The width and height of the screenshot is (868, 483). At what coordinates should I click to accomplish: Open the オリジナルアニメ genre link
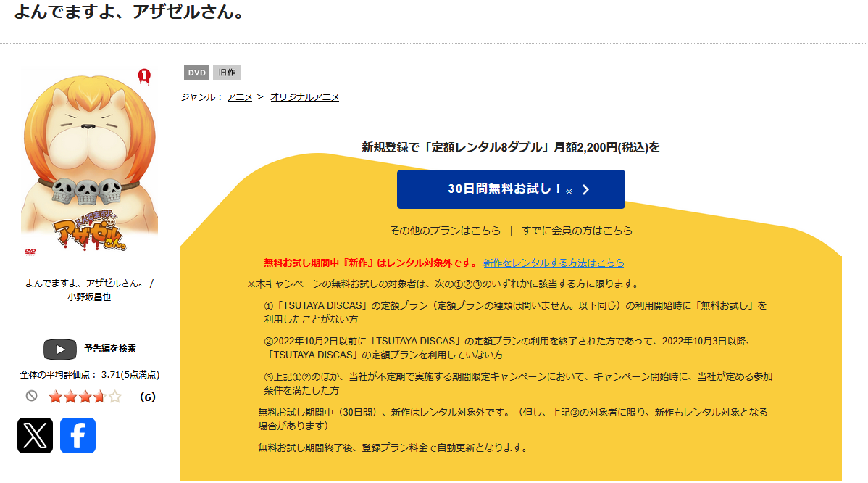pyautogui.click(x=304, y=97)
